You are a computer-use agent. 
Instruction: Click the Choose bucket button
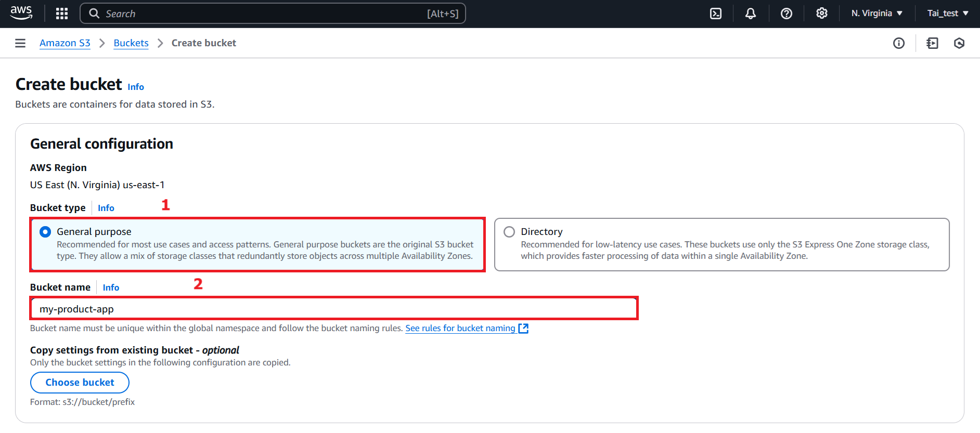point(80,383)
